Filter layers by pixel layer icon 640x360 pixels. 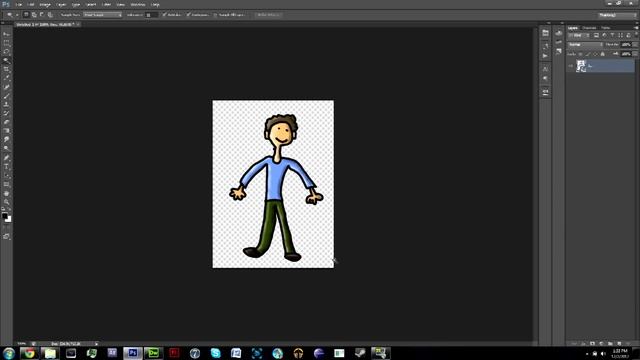596,36
